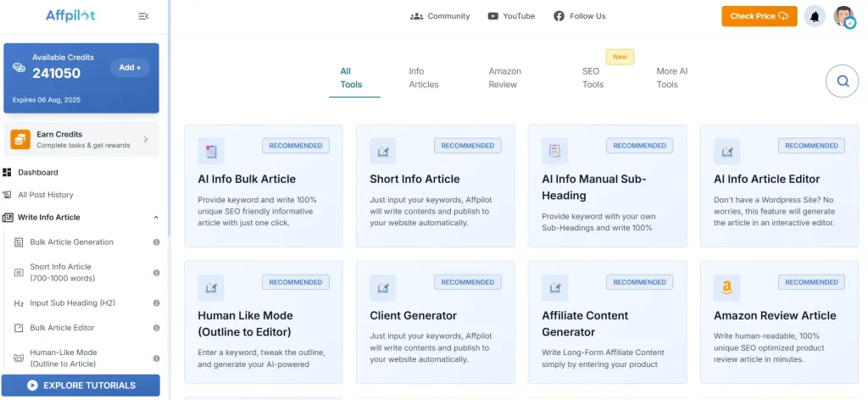Click the Short Info Article sidebar icon
Screen dimensions: 868x400
(19, 273)
